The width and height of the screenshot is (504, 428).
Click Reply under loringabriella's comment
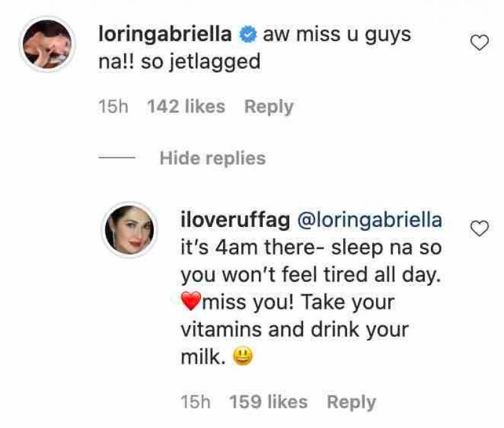(269, 106)
